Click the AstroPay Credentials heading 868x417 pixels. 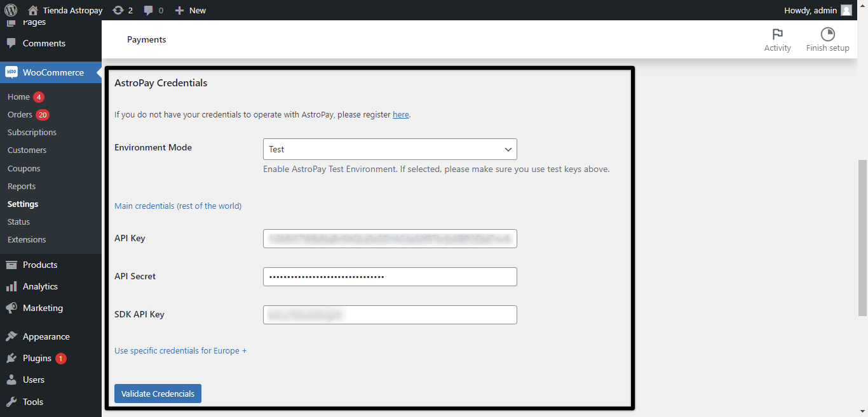click(x=161, y=83)
